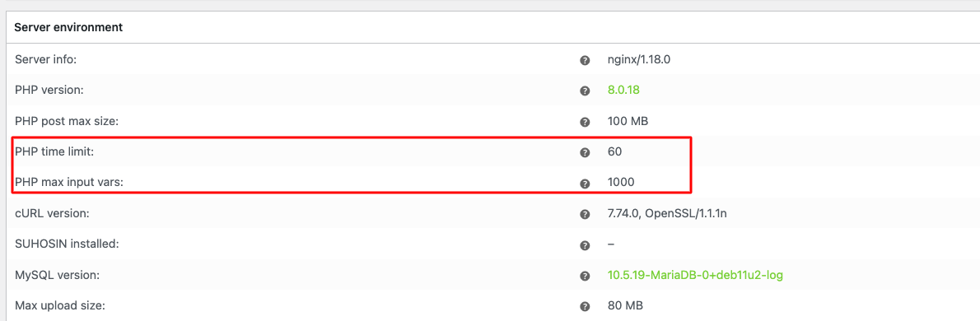This screenshot has width=980, height=321.
Task: Click help icon for PHP max input vars
Action: point(585,184)
